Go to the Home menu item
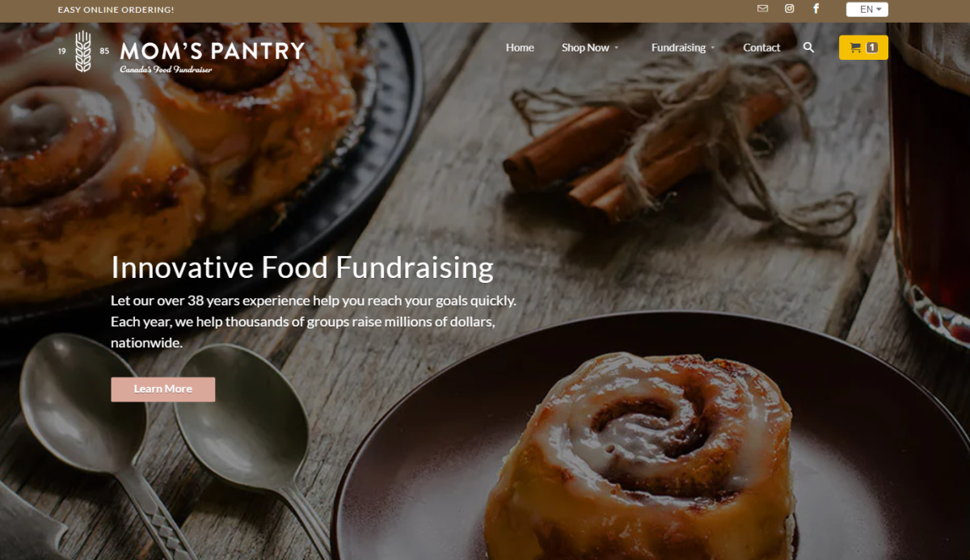 520,48
